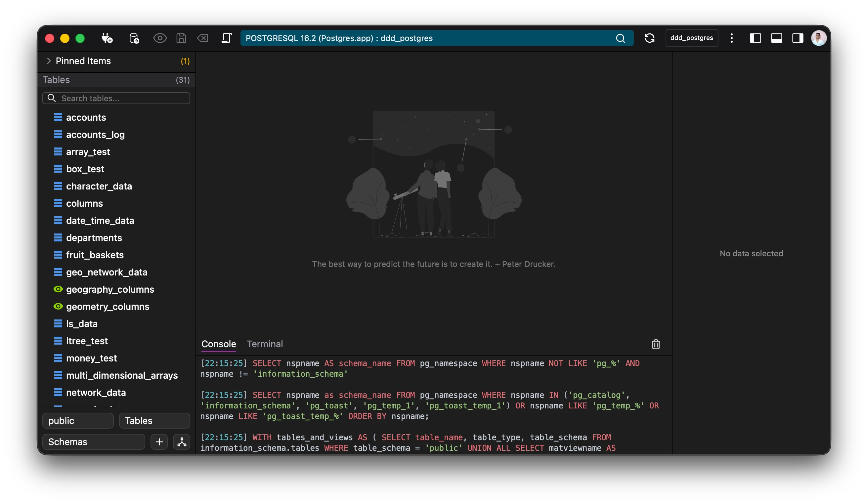Click the save changes disk icon
The width and height of the screenshot is (868, 504).
pos(181,38)
